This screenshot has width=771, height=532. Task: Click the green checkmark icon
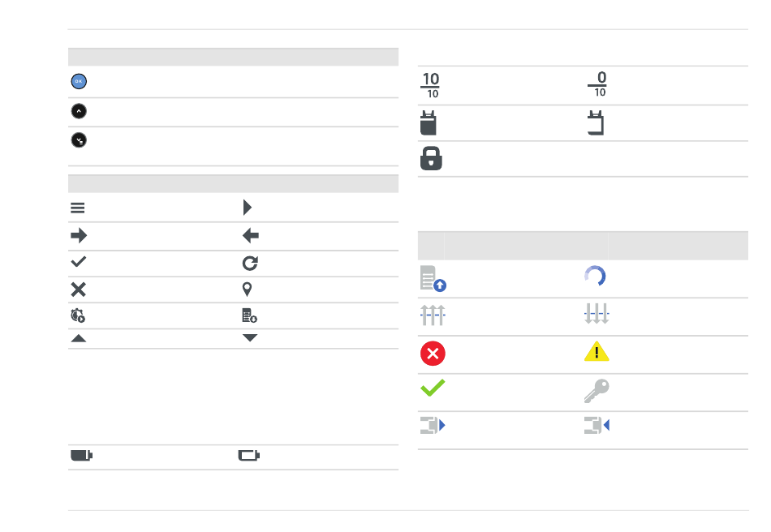pos(433,388)
